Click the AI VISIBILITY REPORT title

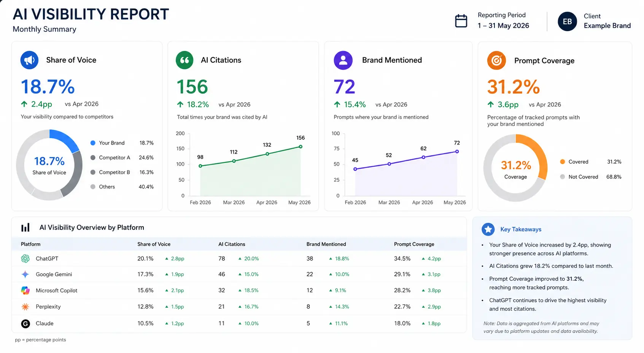pyautogui.click(x=91, y=14)
